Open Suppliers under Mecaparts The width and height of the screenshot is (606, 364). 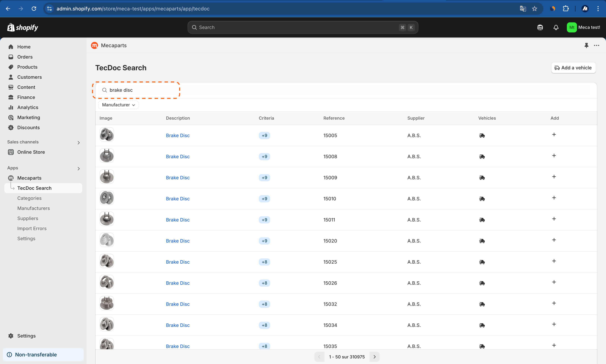[28, 218]
